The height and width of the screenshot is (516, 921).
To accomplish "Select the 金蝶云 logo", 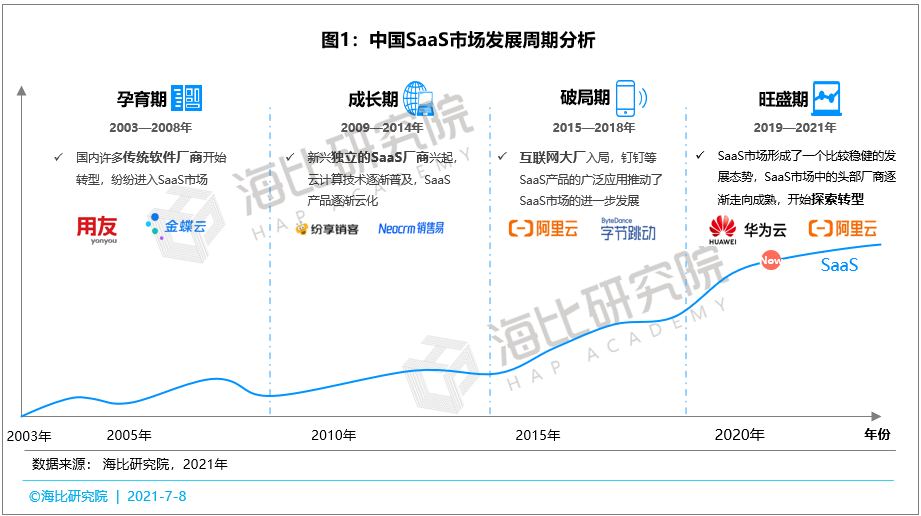I will pos(176,227).
